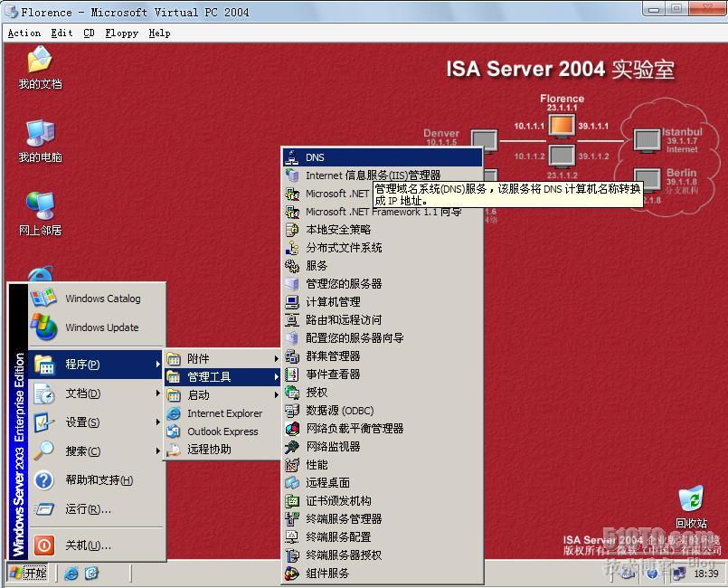
Task: Expand the 搜索(C) submenu arrow
Action: (x=158, y=451)
